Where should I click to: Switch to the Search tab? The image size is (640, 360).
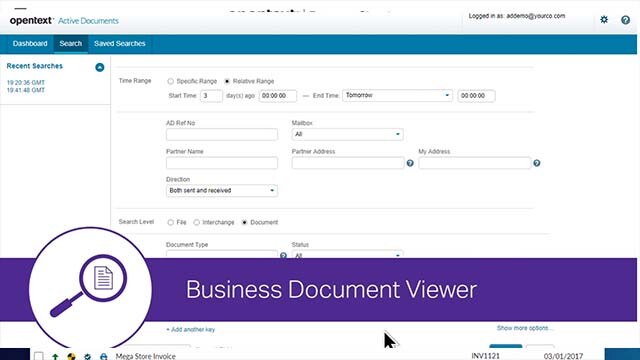click(x=71, y=44)
